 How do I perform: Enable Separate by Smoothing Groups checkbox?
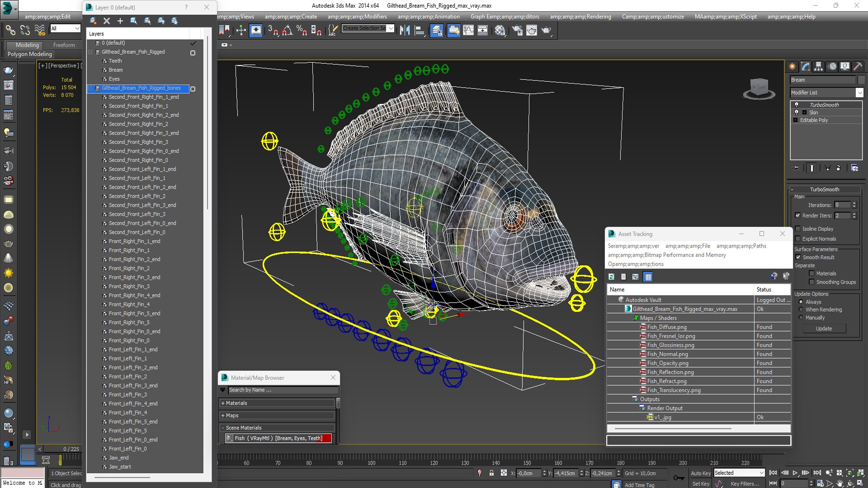tap(811, 282)
